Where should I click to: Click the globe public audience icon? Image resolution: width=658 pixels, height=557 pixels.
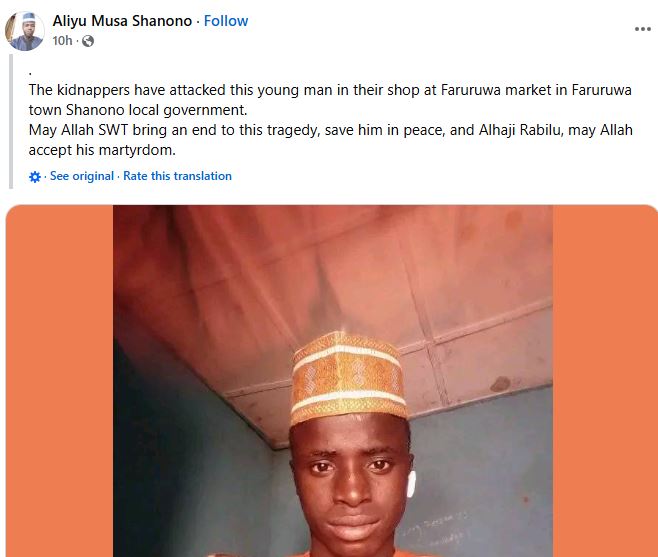click(x=88, y=41)
